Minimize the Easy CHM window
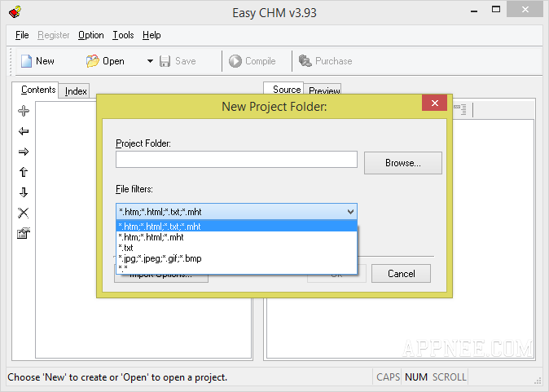 pos(474,11)
